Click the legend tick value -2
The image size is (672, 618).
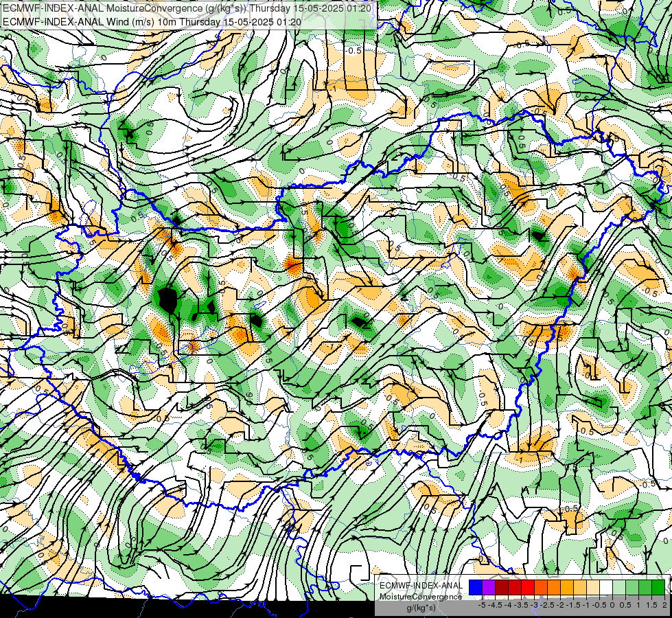coord(561,605)
